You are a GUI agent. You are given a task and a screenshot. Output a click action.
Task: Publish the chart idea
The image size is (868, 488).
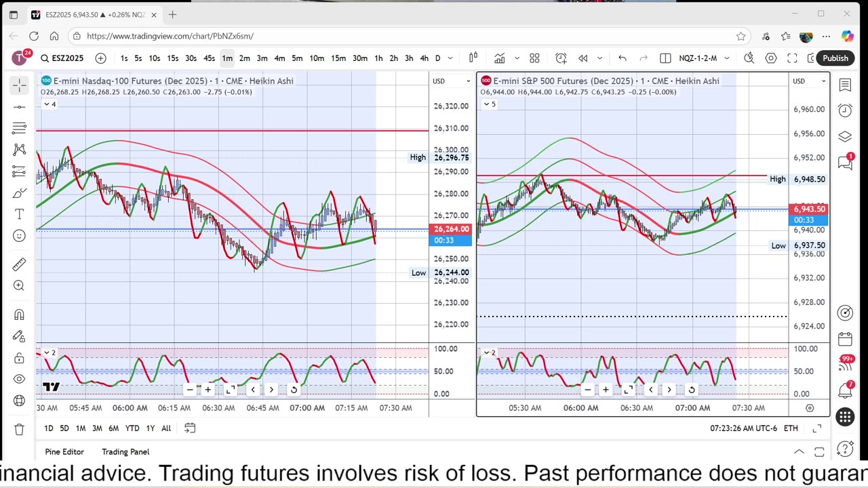pyautogui.click(x=835, y=58)
